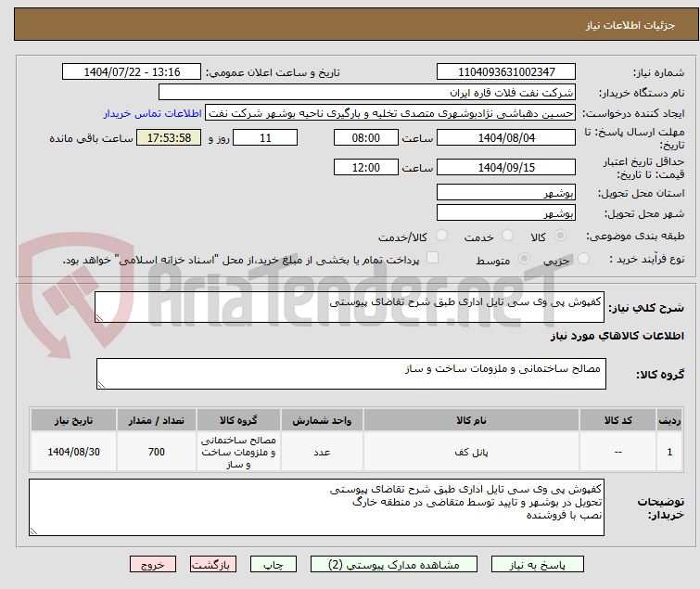Viewport: 700px width, 589px height.
Task: Click the need number field 1104093631002347
Action: tap(506, 72)
